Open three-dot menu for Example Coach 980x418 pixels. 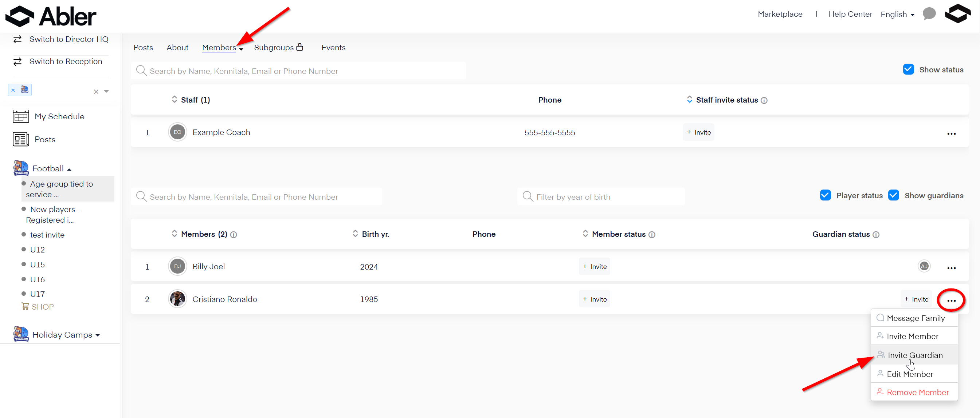[951, 134]
